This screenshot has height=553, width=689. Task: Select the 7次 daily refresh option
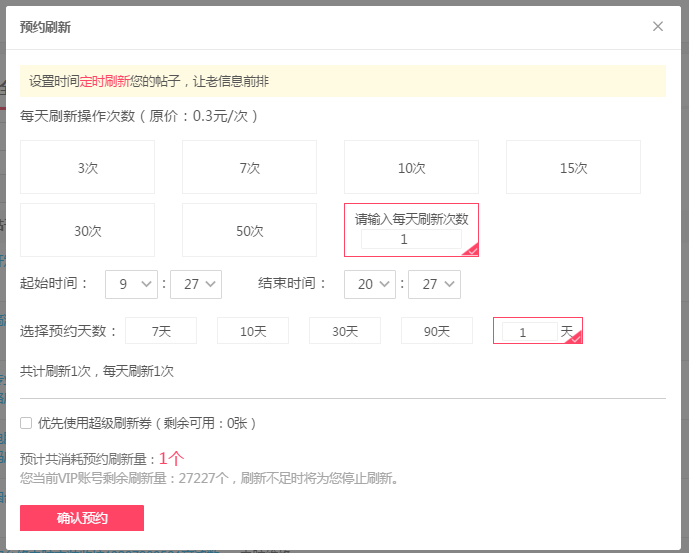click(249, 167)
